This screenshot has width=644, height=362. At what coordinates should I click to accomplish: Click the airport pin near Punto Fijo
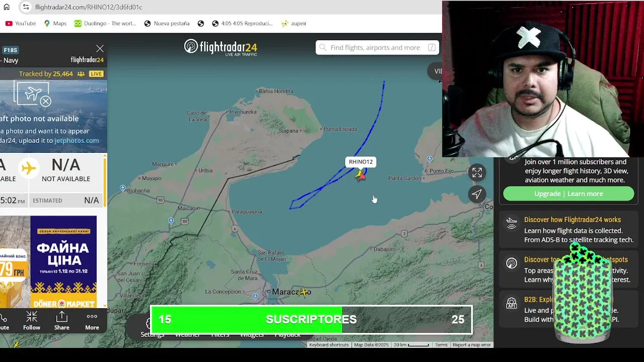(x=429, y=159)
